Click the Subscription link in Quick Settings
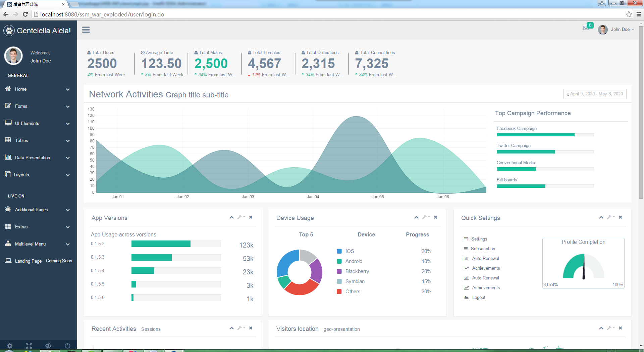The image size is (644, 352). pos(483,249)
